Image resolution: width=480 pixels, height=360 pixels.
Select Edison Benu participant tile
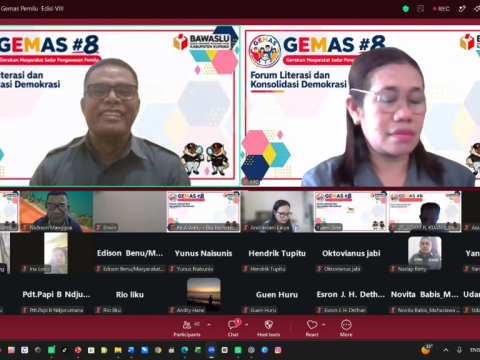pos(129,253)
